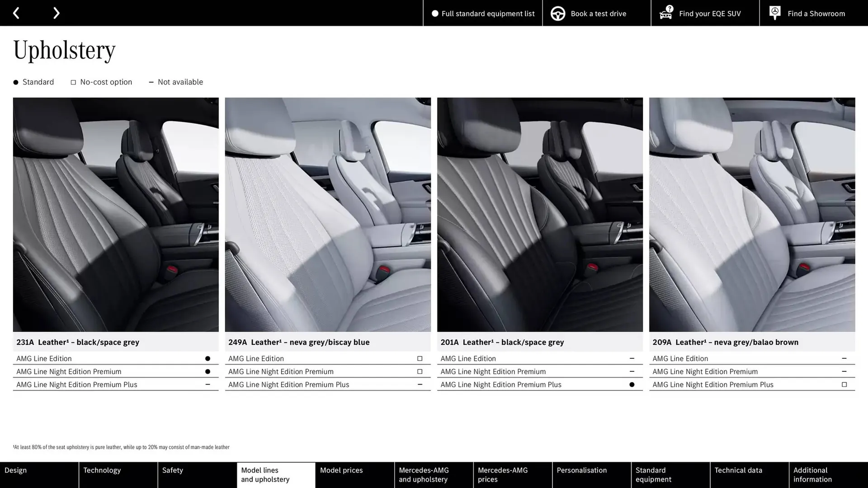Switch to the Safety tab
Viewport: 868px width, 488px height.
[197, 475]
